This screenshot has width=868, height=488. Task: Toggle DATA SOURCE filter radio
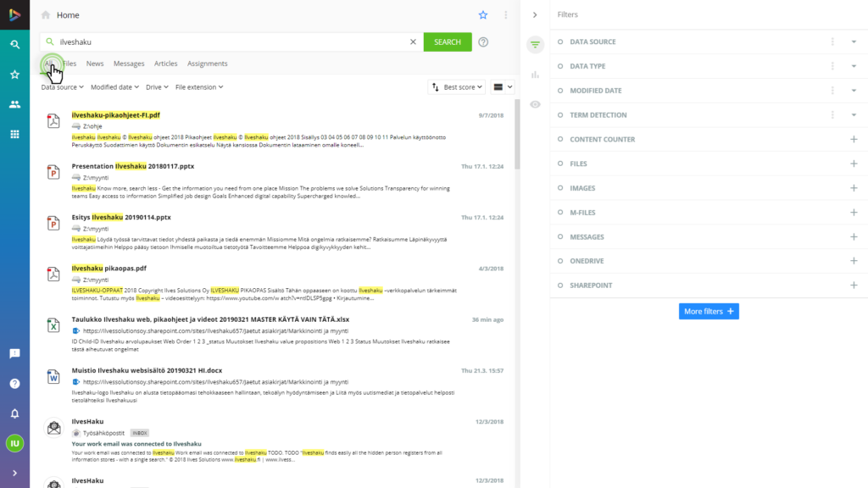[x=560, y=42]
